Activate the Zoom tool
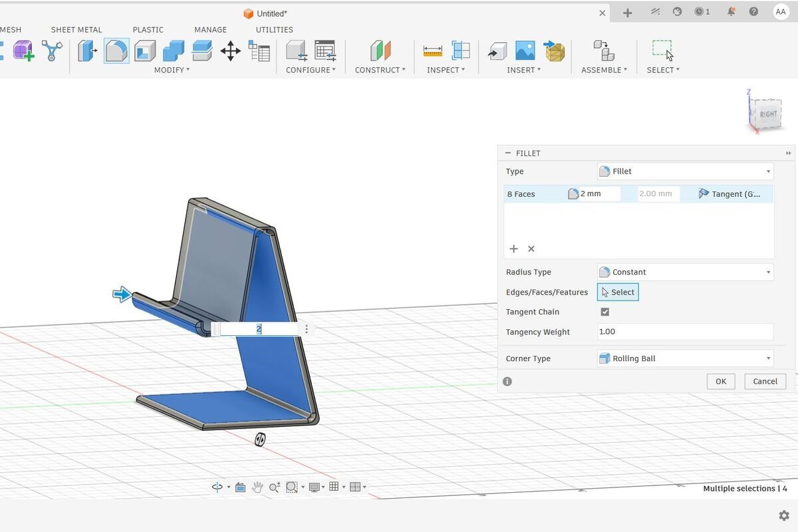 coord(274,487)
